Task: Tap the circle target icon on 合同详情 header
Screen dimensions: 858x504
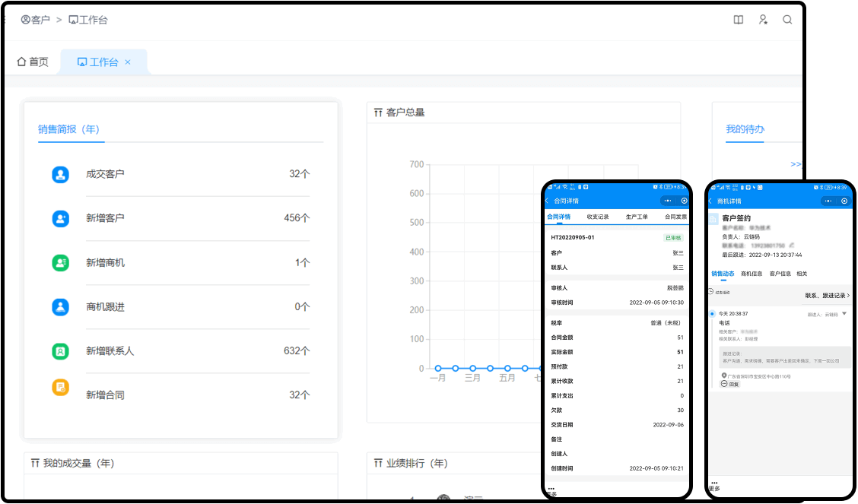Action: point(684,201)
